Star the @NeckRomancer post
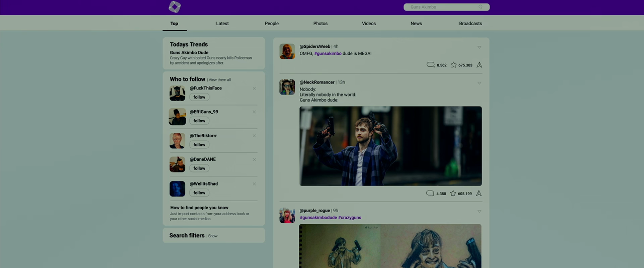The height and width of the screenshot is (268, 644). click(x=453, y=193)
